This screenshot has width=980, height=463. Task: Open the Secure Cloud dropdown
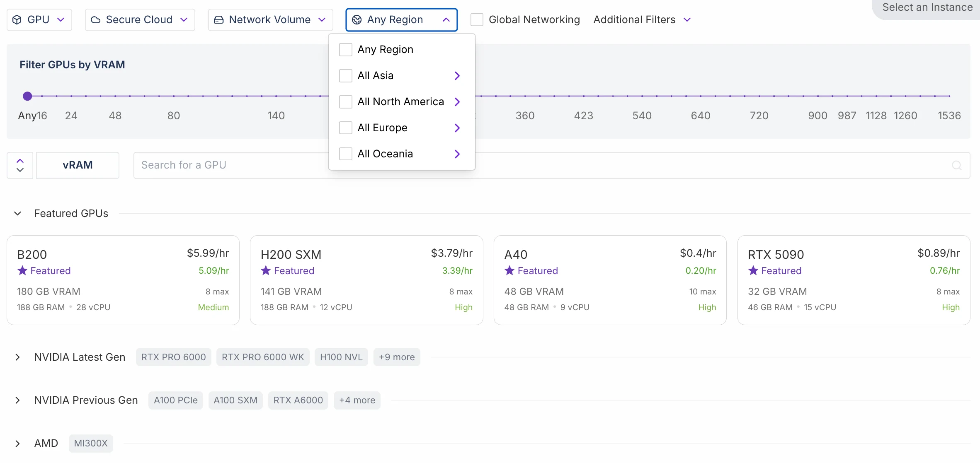tap(140, 20)
